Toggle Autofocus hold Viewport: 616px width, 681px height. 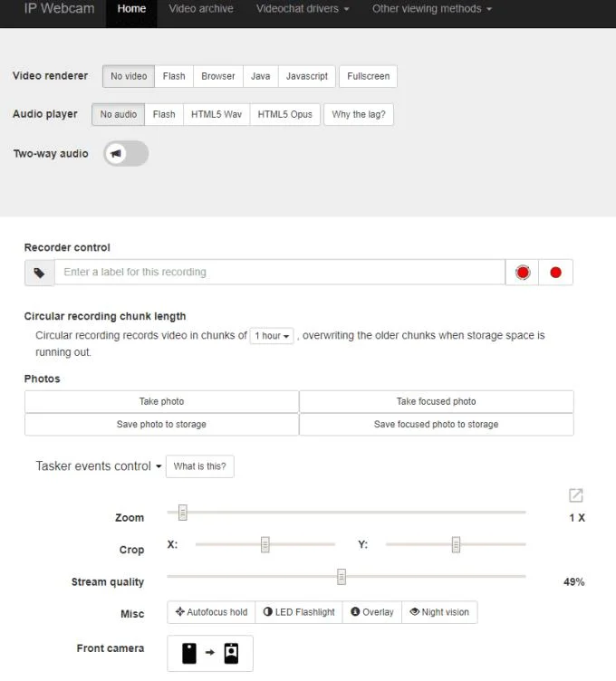coord(212,612)
